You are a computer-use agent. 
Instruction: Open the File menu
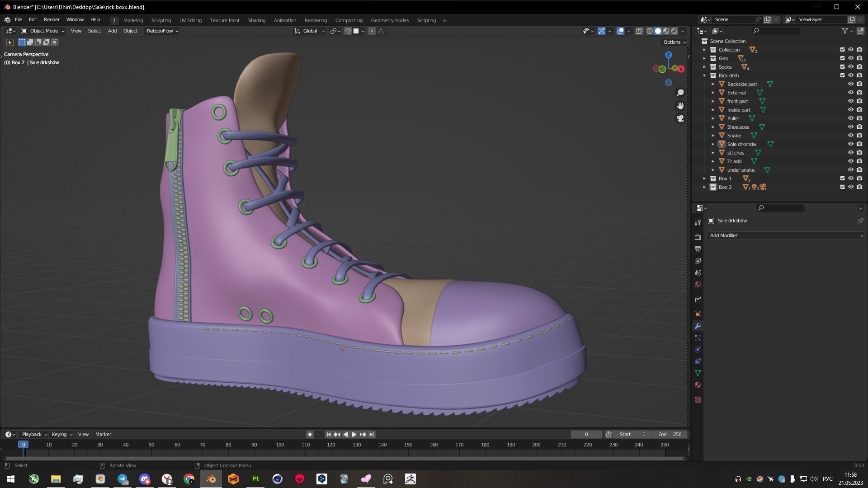[x=19, y=20]
